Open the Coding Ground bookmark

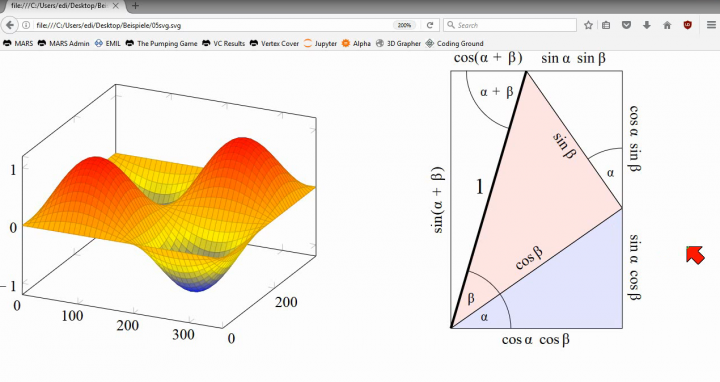tap(455, 44)
